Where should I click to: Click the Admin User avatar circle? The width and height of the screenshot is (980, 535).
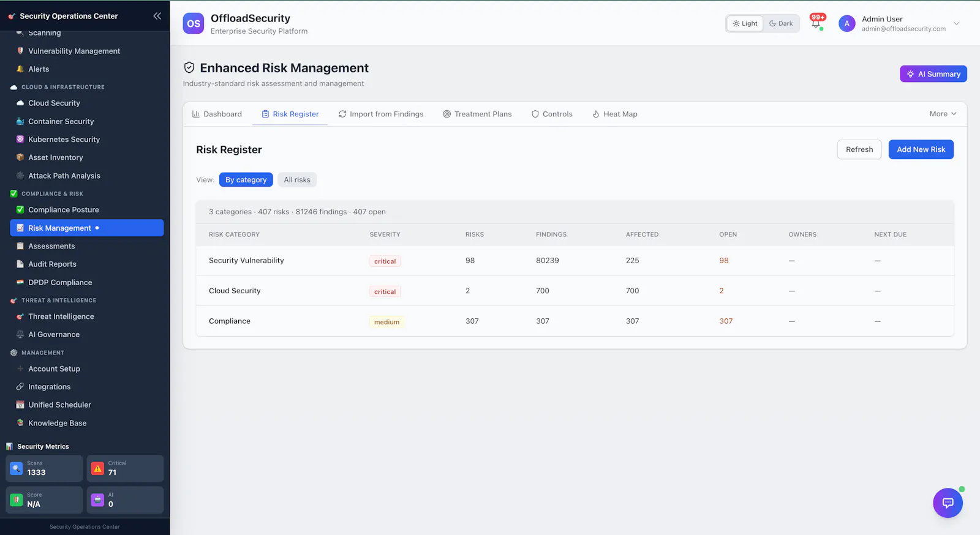pyautogui.click(x=846, y=24)
